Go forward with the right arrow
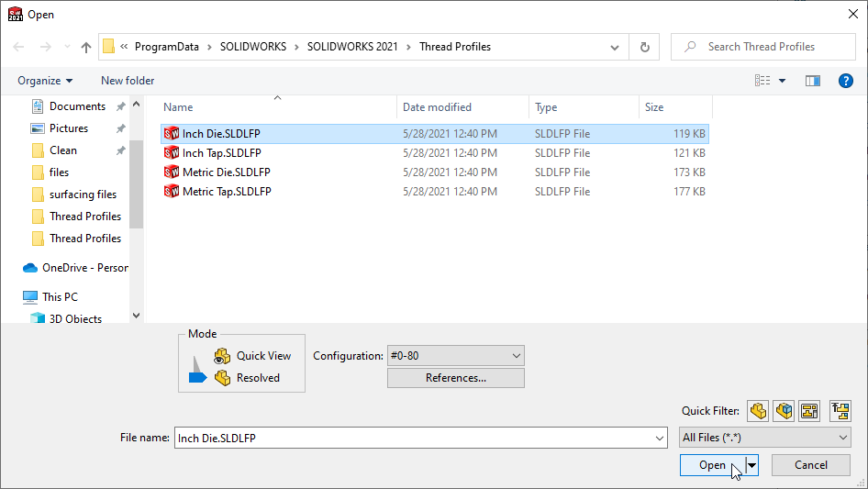Screen dimensions: 868x489 (45, 47)
